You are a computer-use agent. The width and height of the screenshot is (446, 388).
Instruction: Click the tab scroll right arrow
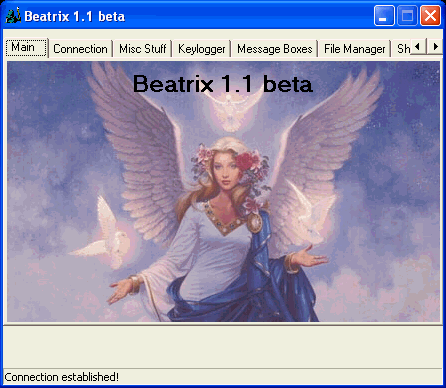[435, 47]
